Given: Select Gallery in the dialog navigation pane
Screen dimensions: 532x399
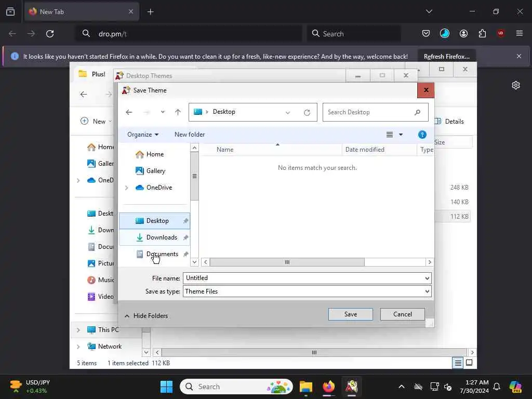Looking at the screenshot, I should 155,171.
